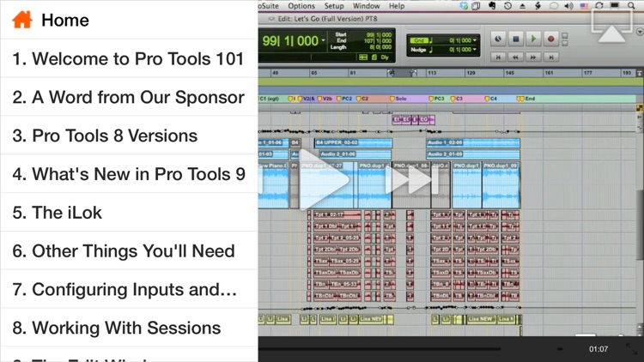Select chapter 7 Configuring Inputs and...
Image resolution: width=644 pixels, height=362 pixels.
(129, 289)
